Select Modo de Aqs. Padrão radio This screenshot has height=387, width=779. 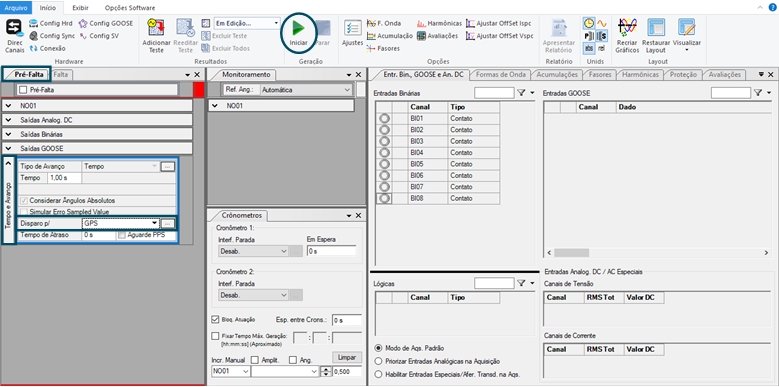pyautogui.click(x=379, y=348)
